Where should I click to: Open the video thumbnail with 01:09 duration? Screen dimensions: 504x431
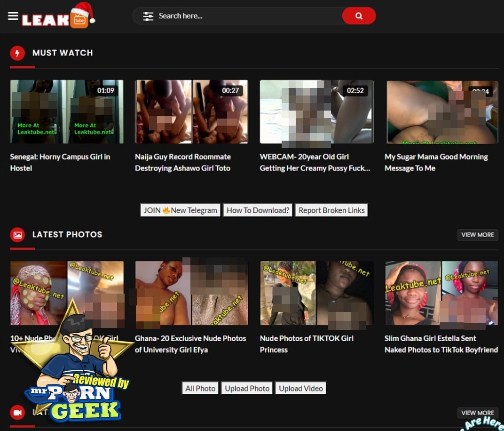coord(67,112)
